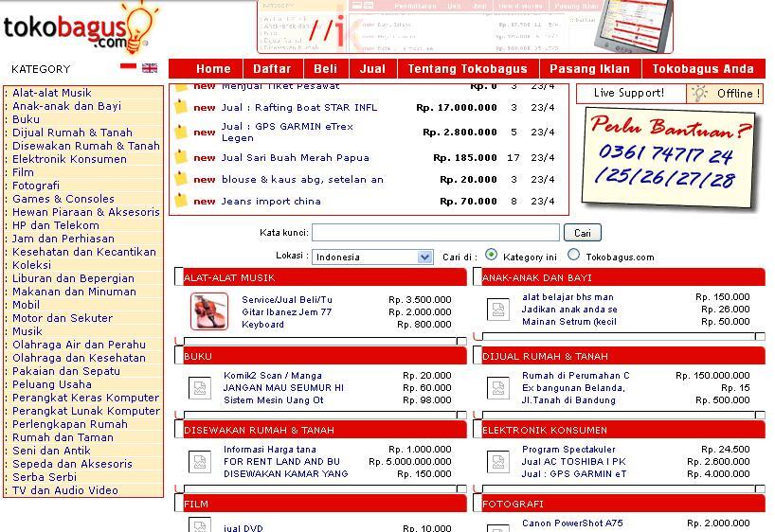Open Serba Serbi category

(45, 477)
